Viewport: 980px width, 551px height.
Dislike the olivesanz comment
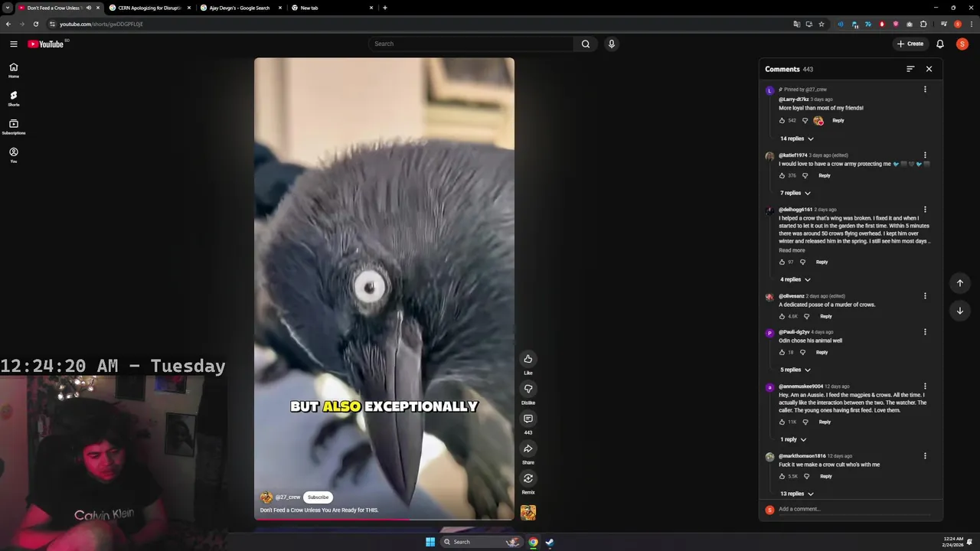coord(806,316)
